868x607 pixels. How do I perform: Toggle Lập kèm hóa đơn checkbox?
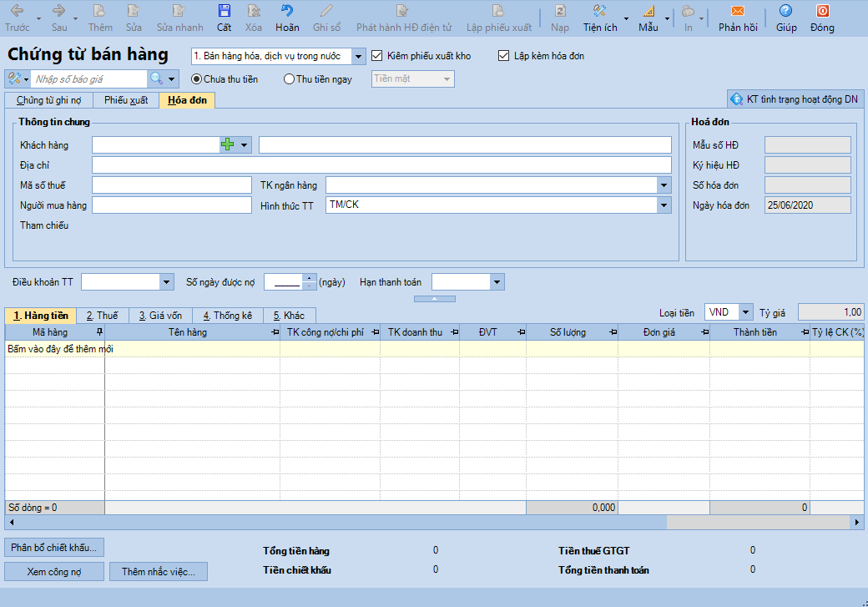[503, 56]
